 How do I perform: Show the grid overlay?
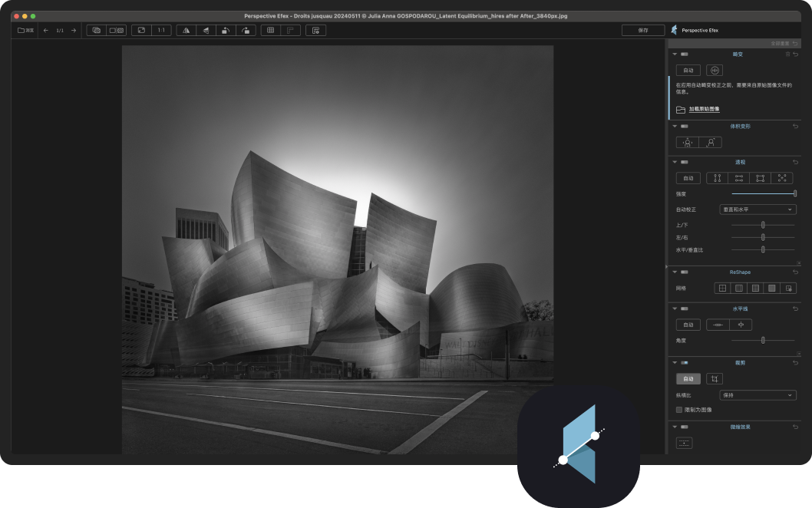(x=270, y=31)
